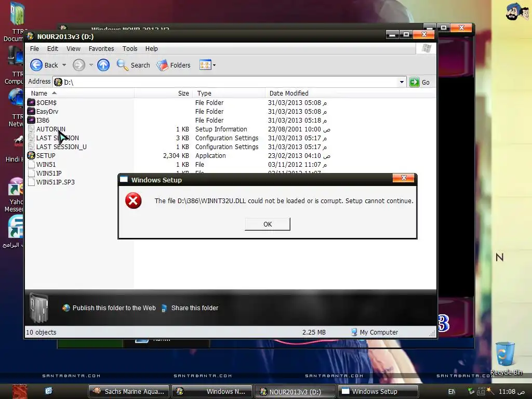This screenshot has width=532, height=399.
Task: Expand the Forward history dropdown
Action: [91, 65]
